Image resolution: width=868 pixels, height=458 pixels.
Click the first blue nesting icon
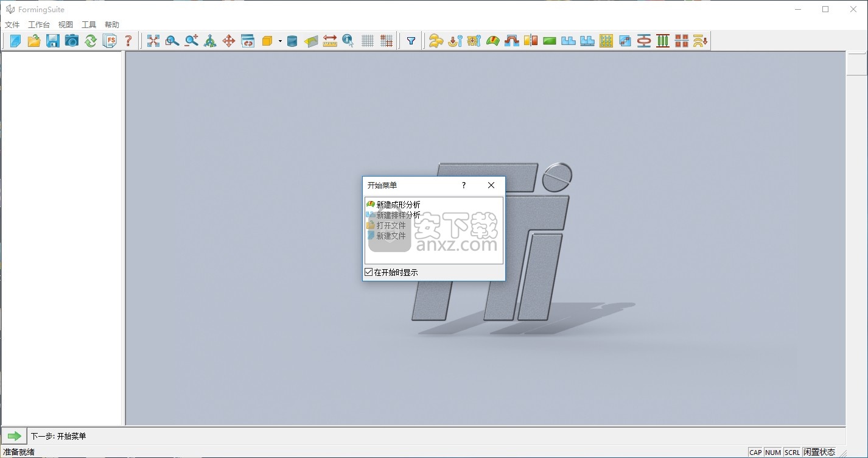[568, 41]
